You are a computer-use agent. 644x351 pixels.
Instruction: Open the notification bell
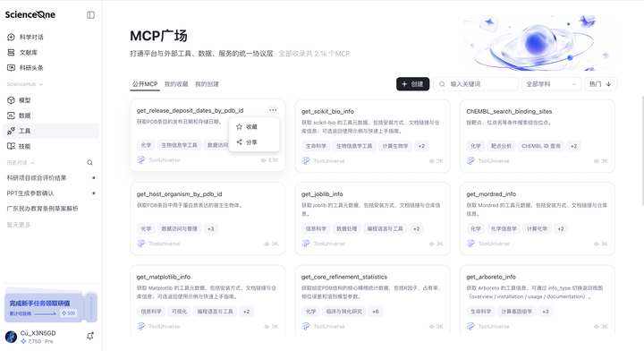pos(90,336)
